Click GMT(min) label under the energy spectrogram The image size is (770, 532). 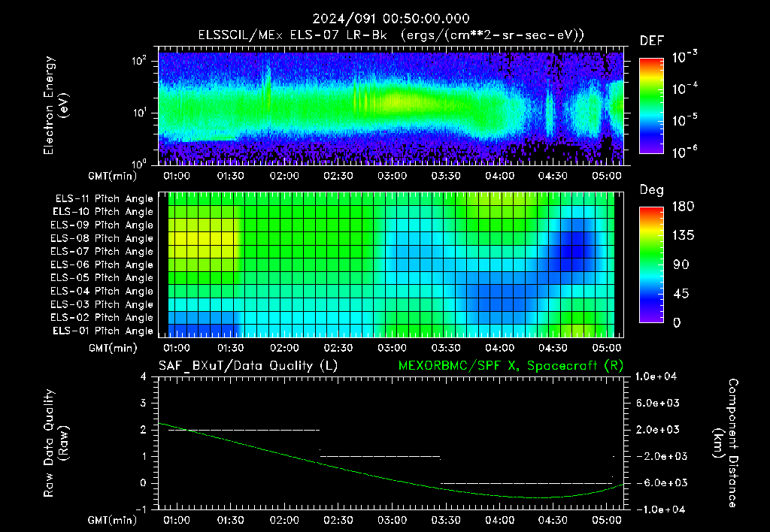[113, 176]
